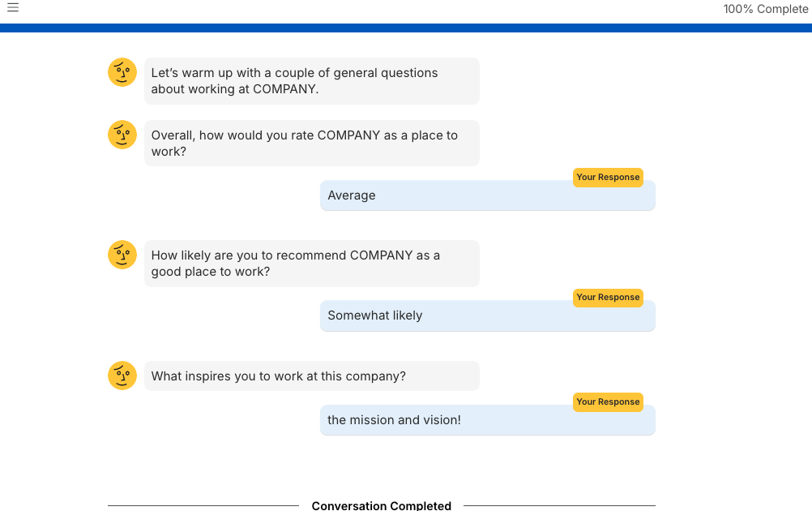
Task: Select the avatar beside the rating question
Action: click(x=122, y=135)
